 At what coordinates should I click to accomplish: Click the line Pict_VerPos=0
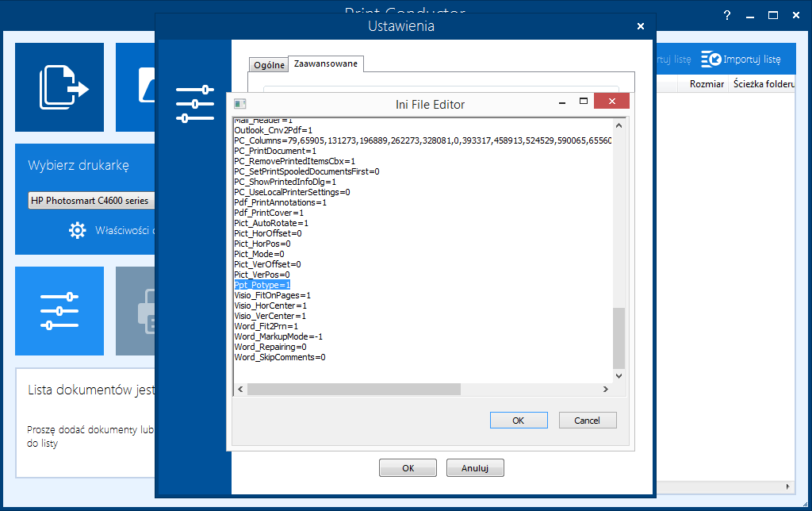[262, 275]
